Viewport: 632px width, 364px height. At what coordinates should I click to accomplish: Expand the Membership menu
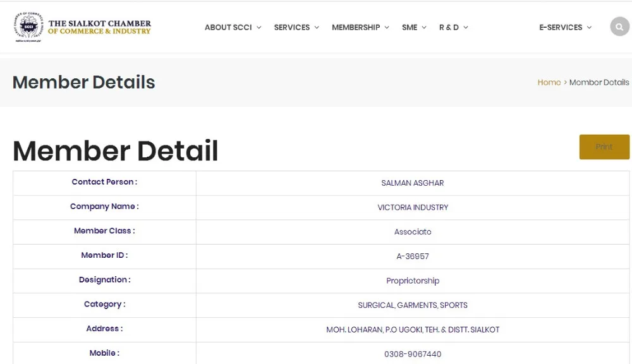[360, 27]
